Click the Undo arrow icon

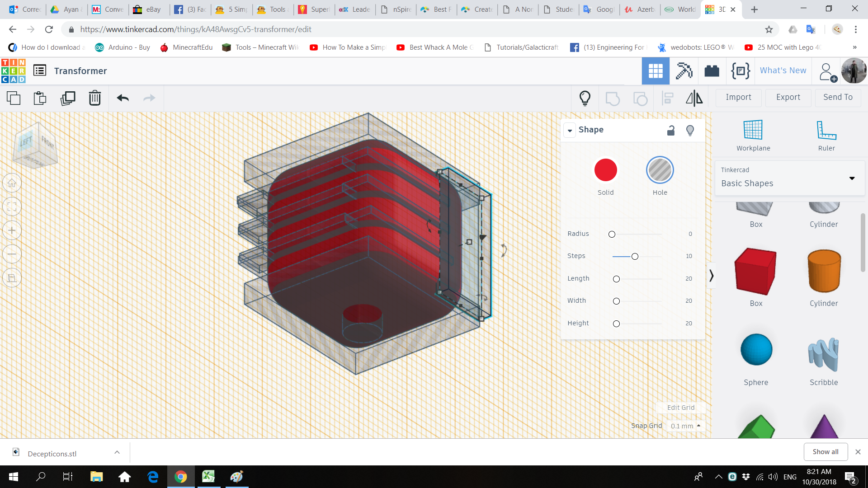coord(123,98)
